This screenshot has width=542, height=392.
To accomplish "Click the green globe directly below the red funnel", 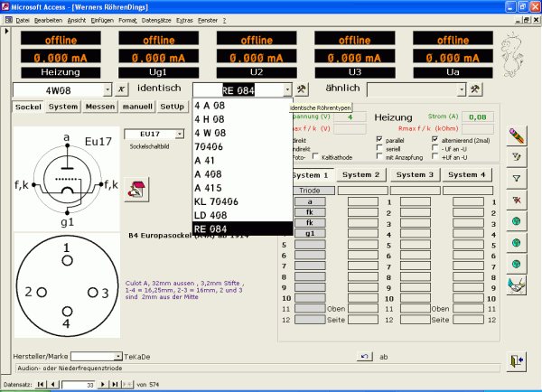I will pyautogui.click(x=517, y=221).
